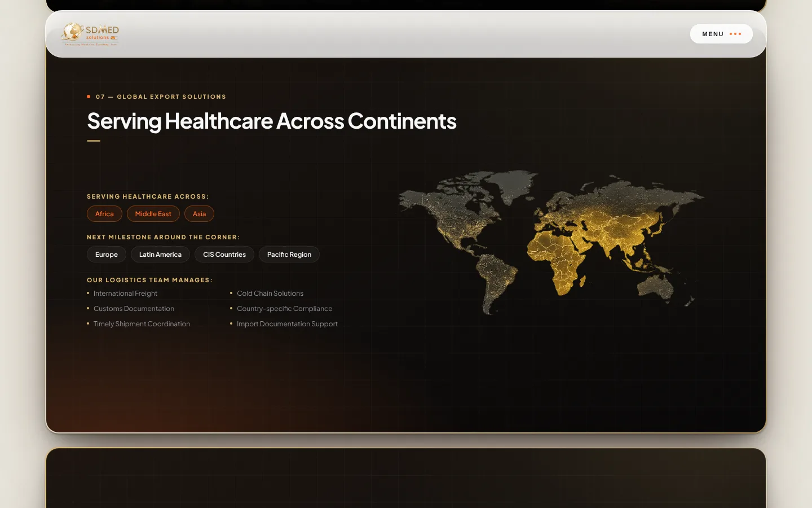Image resolution: width=812 pixels, height=508 pixels.
Task: Click 'International Freight' list item
Action: pyautogui.click(x=125, y=294)
